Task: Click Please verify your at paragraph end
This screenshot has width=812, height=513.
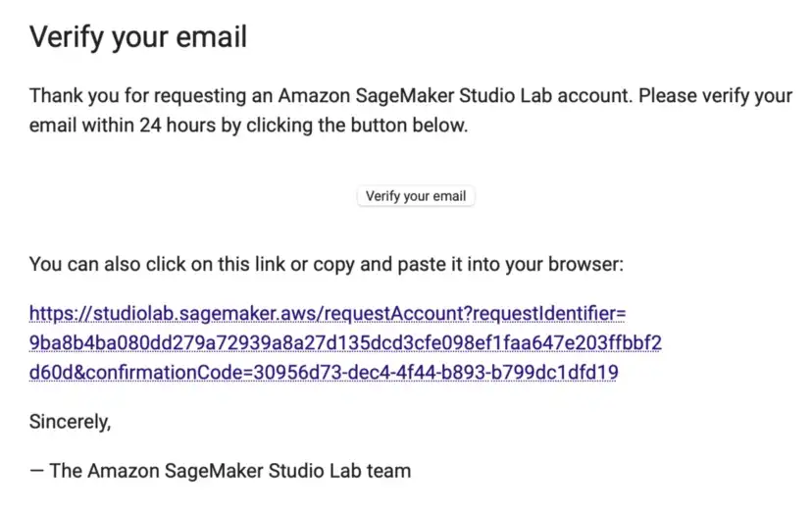Action: pyautogui.click(x=715, y=96)
